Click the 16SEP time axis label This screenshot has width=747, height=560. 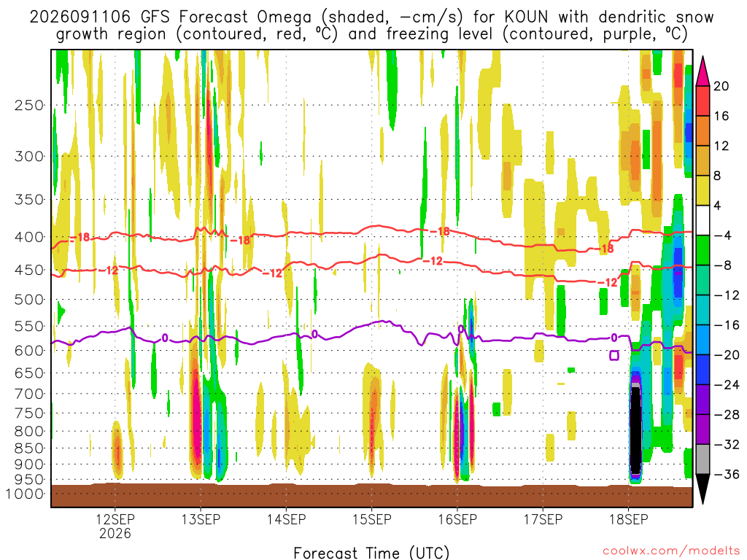tap(457, 519)
